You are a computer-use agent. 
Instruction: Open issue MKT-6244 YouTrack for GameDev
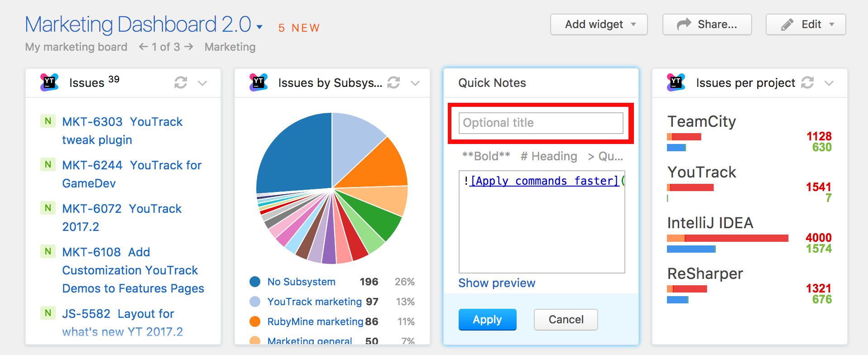pyautogui.click(x=132, y=174)
